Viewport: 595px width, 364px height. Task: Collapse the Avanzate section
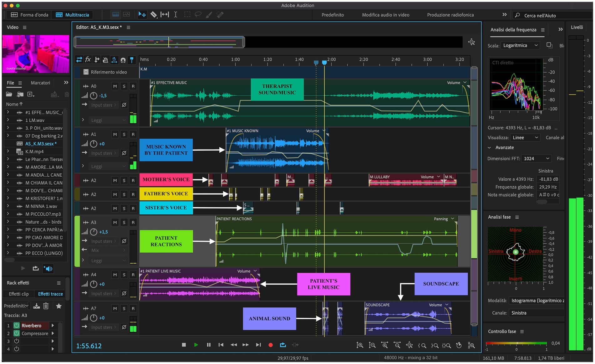[489, 148]
